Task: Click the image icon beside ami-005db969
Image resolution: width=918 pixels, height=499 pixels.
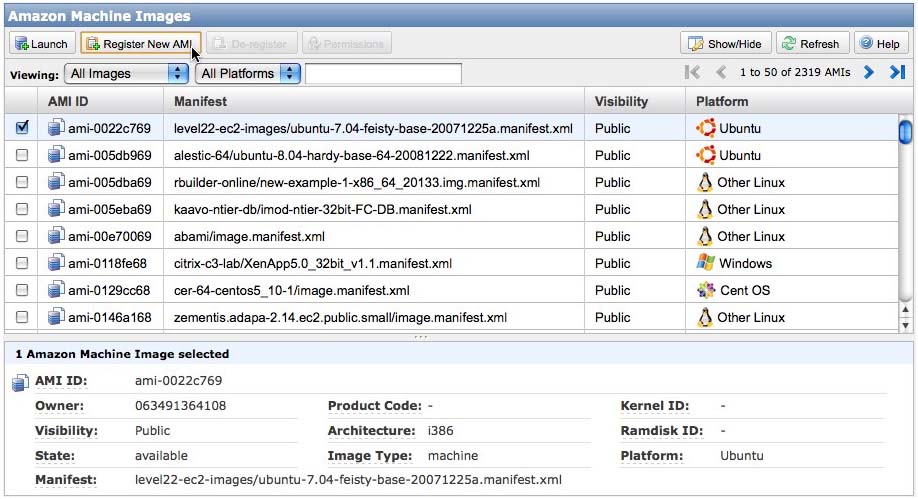Action: (56, 155)
